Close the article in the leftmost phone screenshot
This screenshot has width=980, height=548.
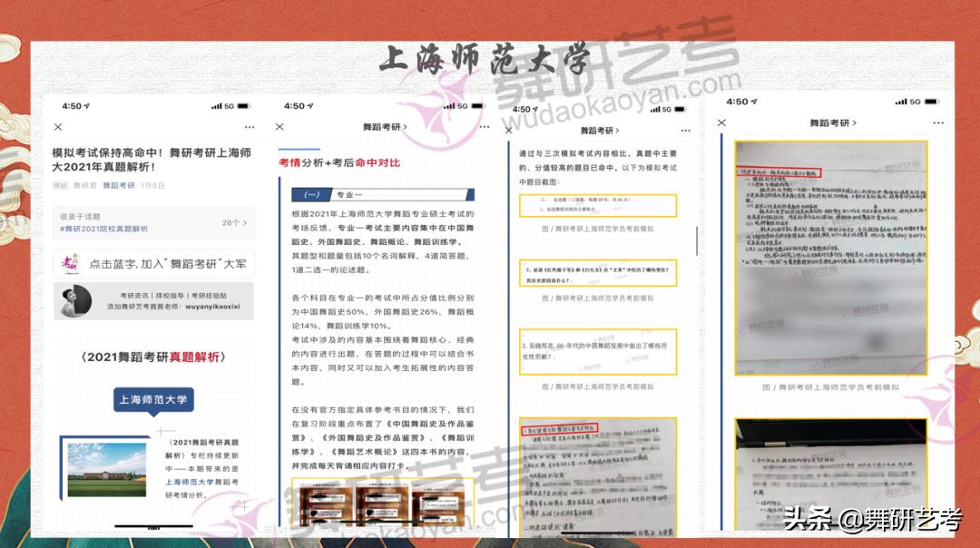click(x=58, y=127)
